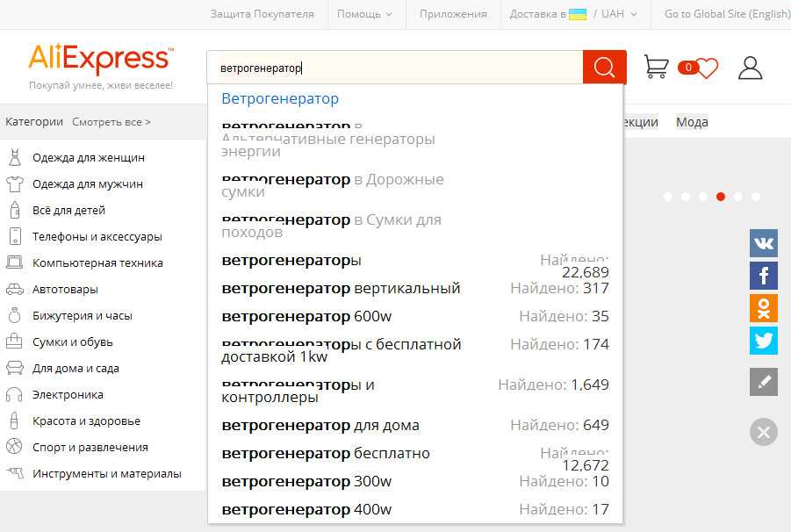Open category Автотовары
This screenshot has height=532, width=791.
pos(65,290)
